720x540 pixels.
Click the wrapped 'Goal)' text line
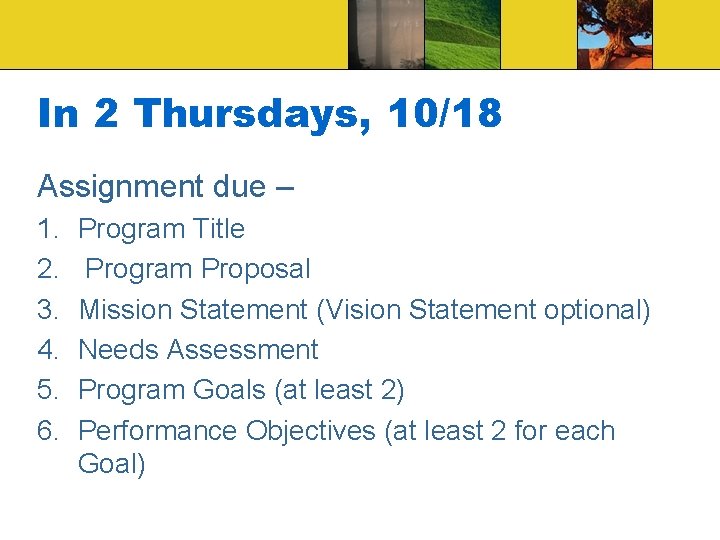click(112, 465)
